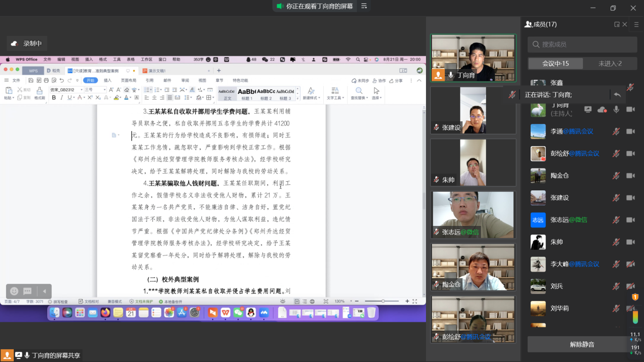Screen dimensions: 644x362
Task: Open the members panel hamburger menu
Action: 636,24
